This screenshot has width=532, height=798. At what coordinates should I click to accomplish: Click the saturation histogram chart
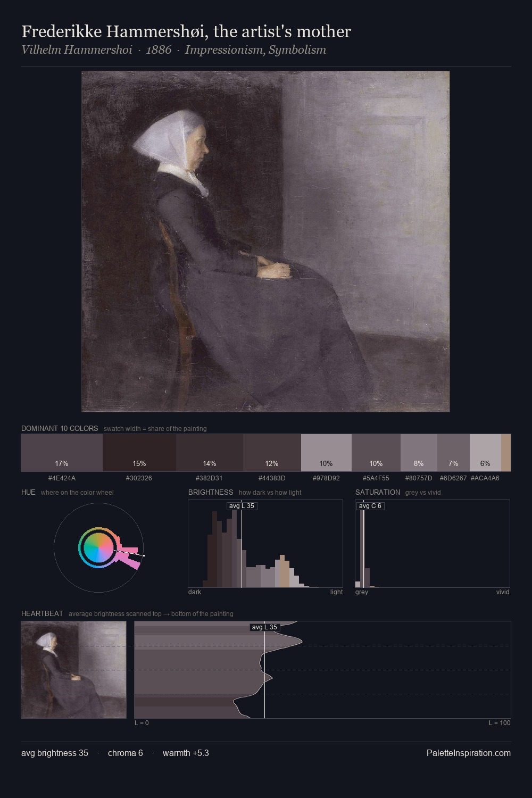(x=433, y=544)
